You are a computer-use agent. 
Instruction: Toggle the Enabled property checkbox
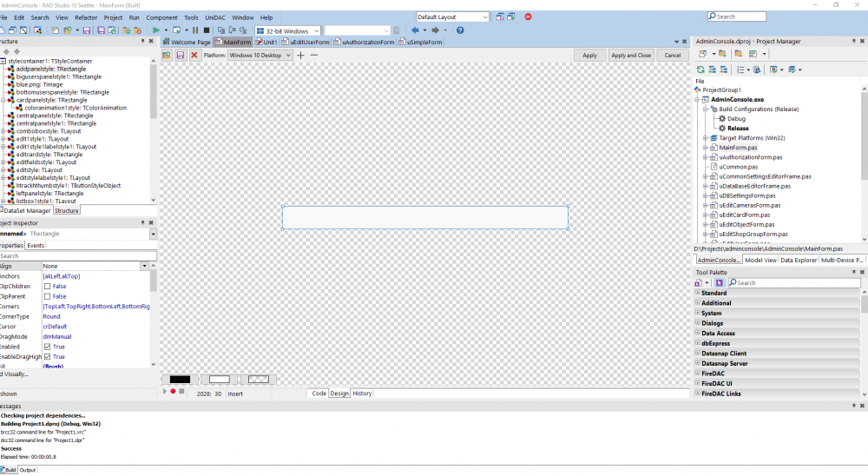47,347
